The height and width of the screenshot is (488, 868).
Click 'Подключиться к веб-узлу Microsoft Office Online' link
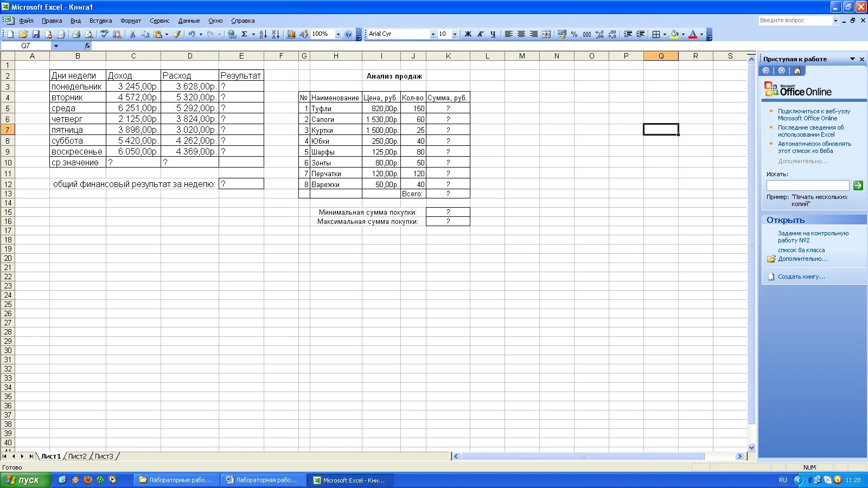tap(814, 114)
